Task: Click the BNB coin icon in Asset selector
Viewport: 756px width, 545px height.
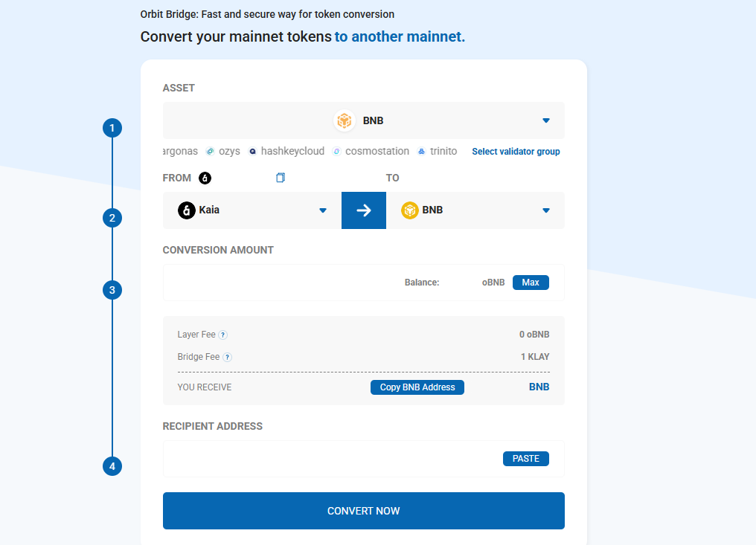Action: click(x=344, y=120)
